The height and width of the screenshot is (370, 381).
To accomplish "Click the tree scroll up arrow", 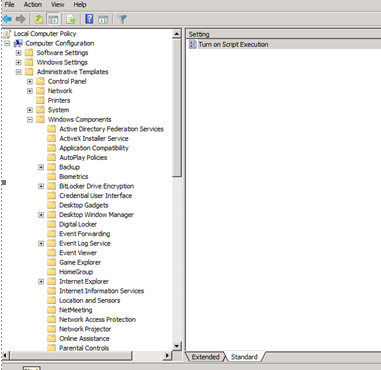I will pos(177,34).
